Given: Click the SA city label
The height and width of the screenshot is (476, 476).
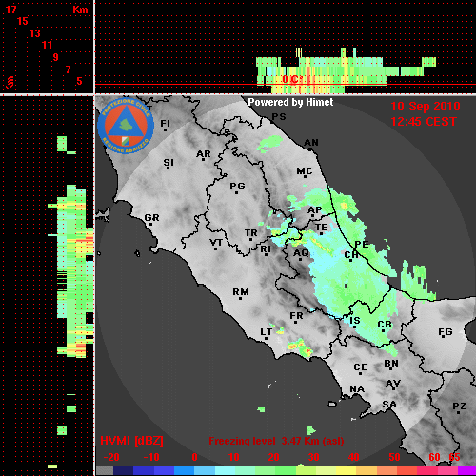Looking at the screenshot, I should click(x=389, y=405).
